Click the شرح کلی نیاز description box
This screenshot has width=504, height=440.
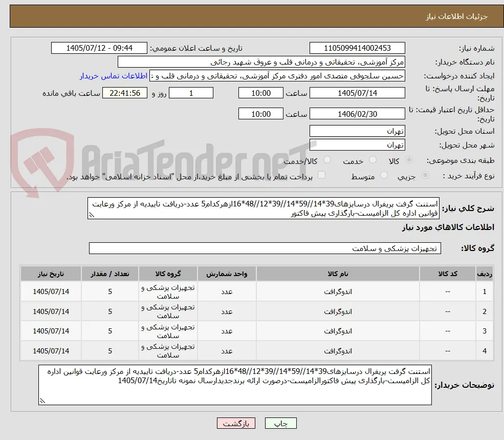263,208
